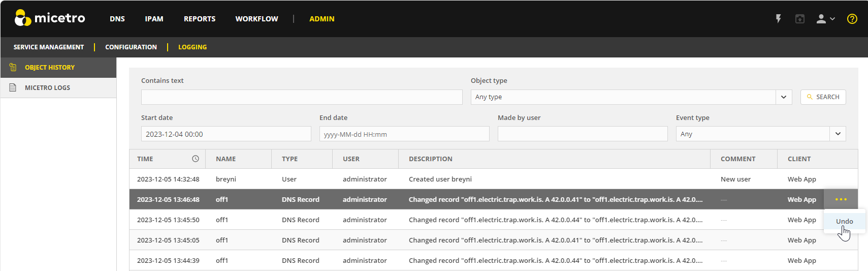868x271 pixels.
Task: Open the quick command lightning icon
Action: 778,19
